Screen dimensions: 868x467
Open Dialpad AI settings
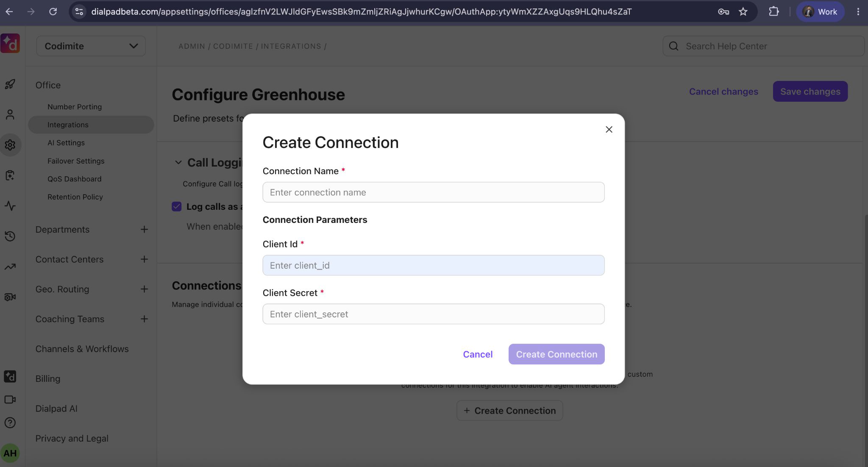pyautogui.click(x=56, y=409)
